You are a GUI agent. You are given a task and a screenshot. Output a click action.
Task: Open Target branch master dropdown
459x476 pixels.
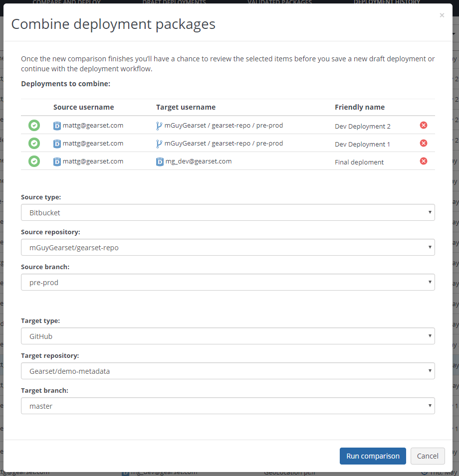[x=228, y=406]
